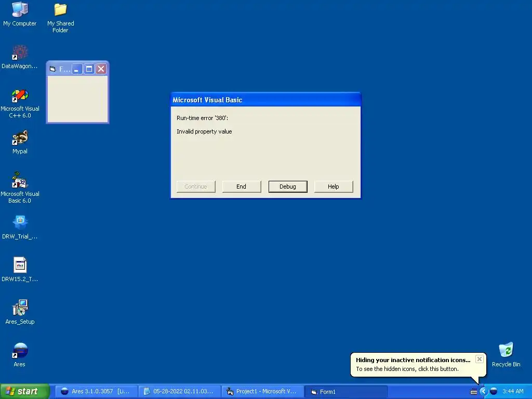Image resolution: width=532 pixels, height=399 pixels.
Task: Click the Form1 window title icon
Action: point(52,69)
